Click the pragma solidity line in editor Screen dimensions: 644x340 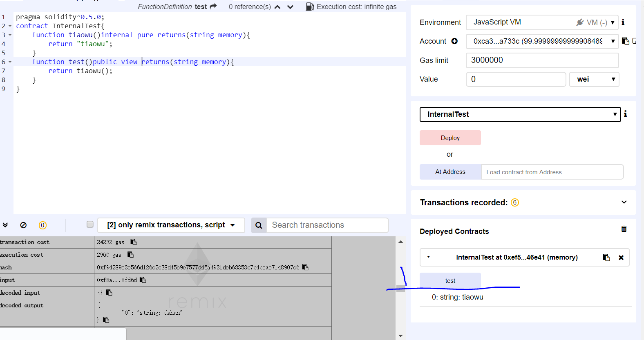pyautogui.click(x=60, y=17)
